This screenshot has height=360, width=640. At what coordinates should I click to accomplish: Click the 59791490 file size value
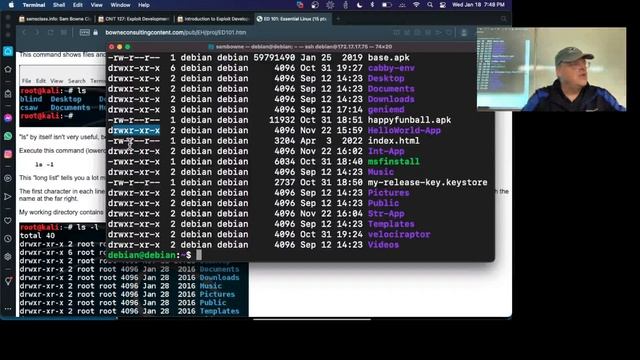(274, 58)
